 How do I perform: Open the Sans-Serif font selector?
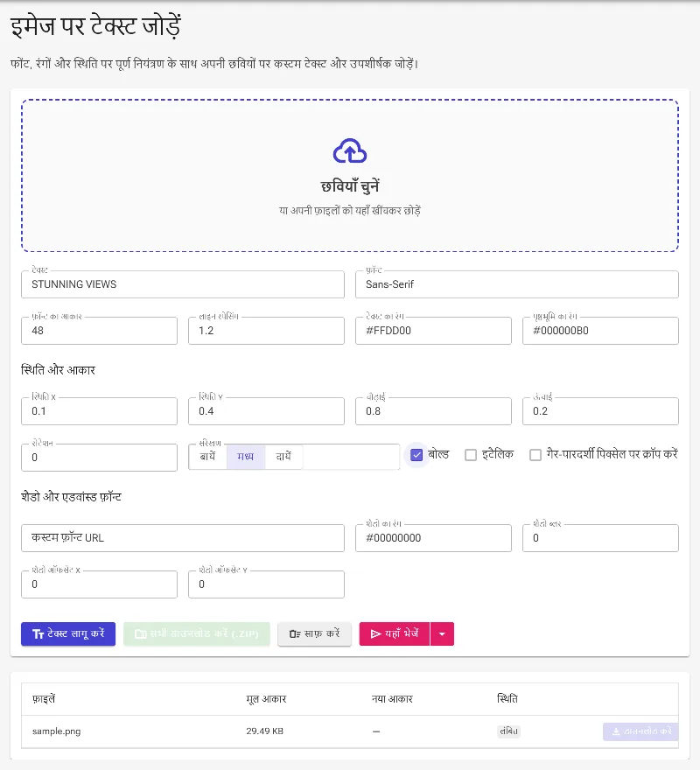pos(517,284)
